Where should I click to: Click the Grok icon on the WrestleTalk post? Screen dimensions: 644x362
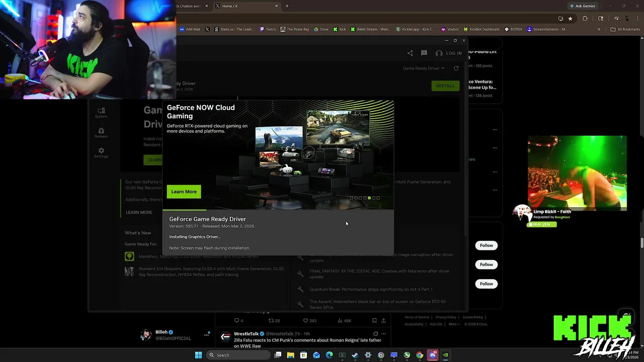[375, 334]
